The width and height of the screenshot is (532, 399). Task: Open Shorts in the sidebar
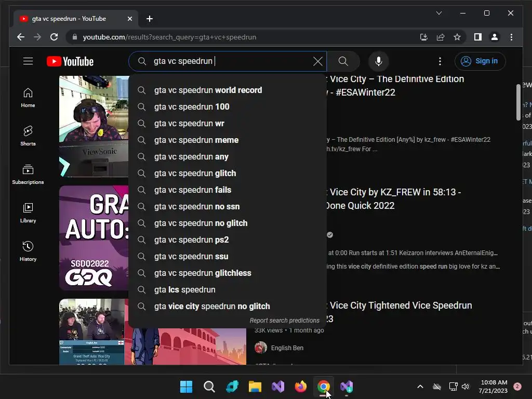[28, 136]
